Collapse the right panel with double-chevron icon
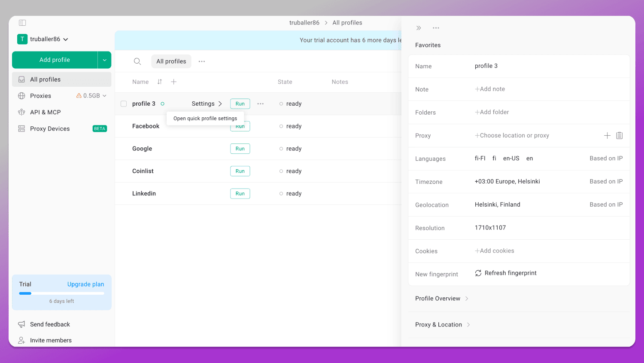Screen dimensions: 644x363 [x=419, y=28]
